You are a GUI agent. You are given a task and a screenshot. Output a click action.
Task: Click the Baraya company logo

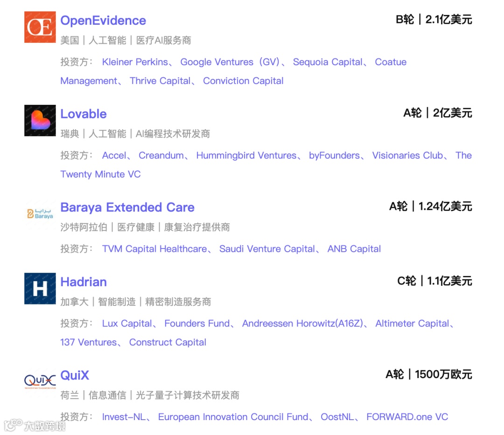40,214
